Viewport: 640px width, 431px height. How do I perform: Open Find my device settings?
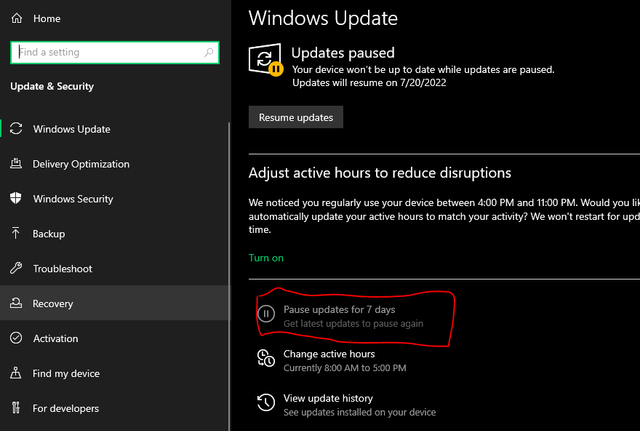tap(114, 373)
